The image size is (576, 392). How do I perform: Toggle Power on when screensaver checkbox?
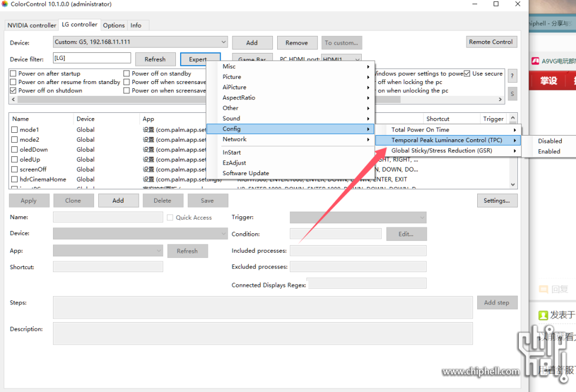[126, 91]
